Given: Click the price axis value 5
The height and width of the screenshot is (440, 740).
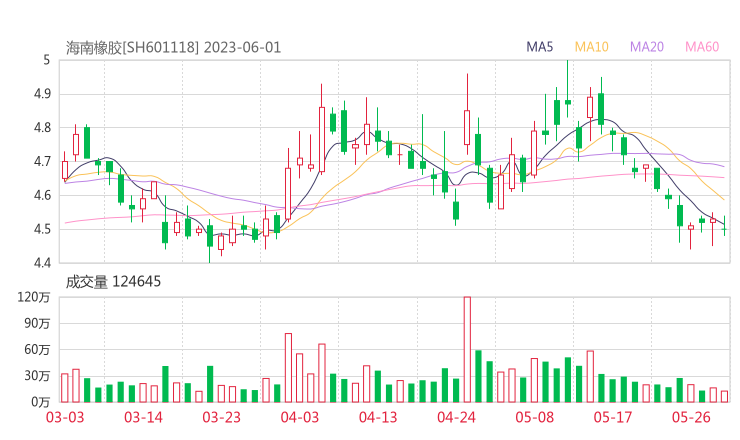Looking at the screenshot, I should 46,60.
